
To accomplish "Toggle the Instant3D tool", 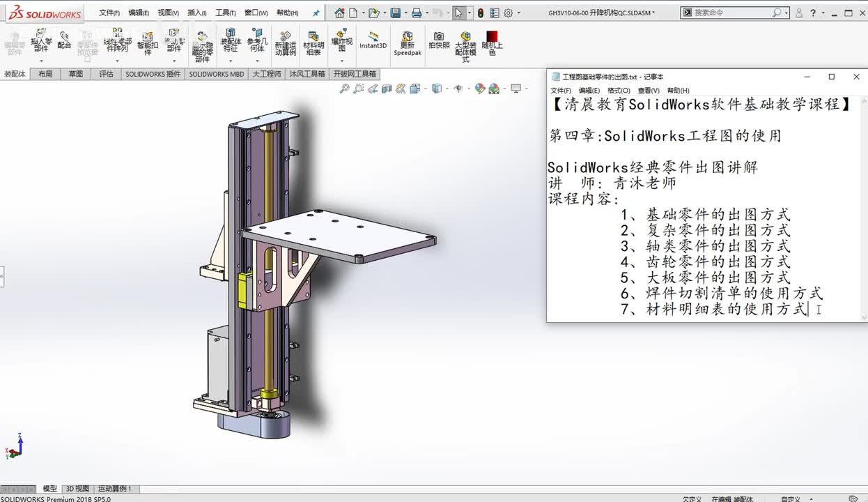I will pyautogui.click(x=373, y=40).
